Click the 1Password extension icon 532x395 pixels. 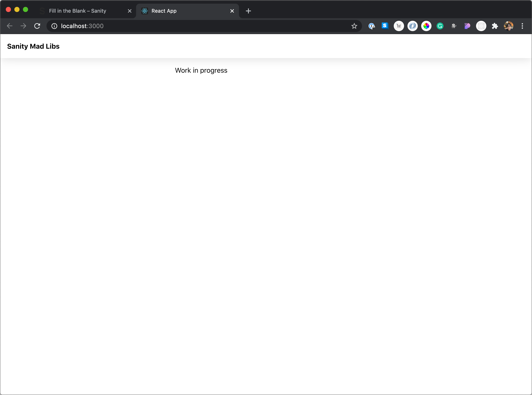point(371,26)
